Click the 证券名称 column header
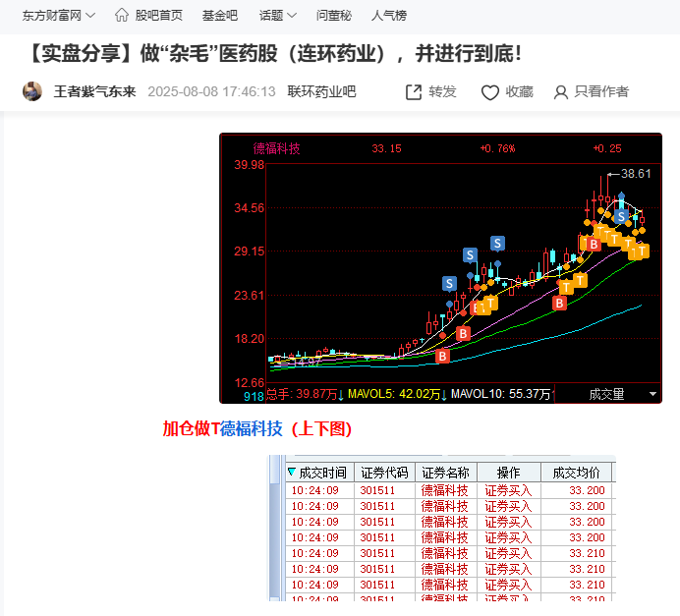The image size is (680, 616). point(446,473)
